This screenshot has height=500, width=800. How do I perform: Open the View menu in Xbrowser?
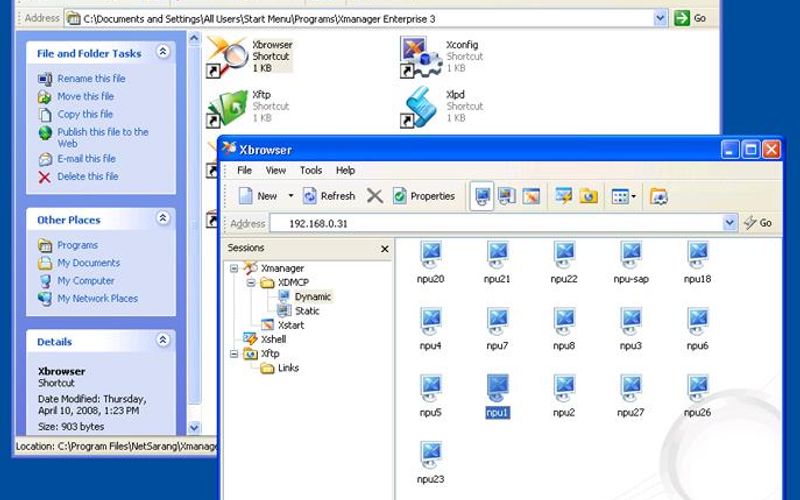pyautogui.click(x=276, y=170)
